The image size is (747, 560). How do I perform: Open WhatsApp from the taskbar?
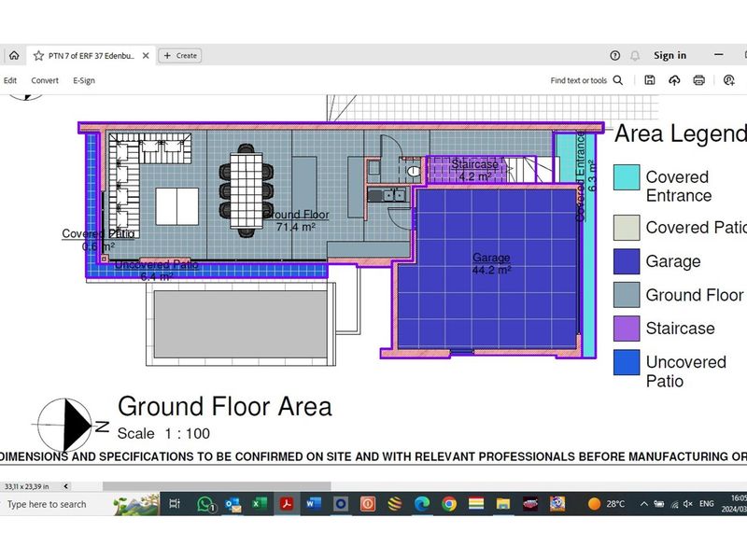coord(206,504)
